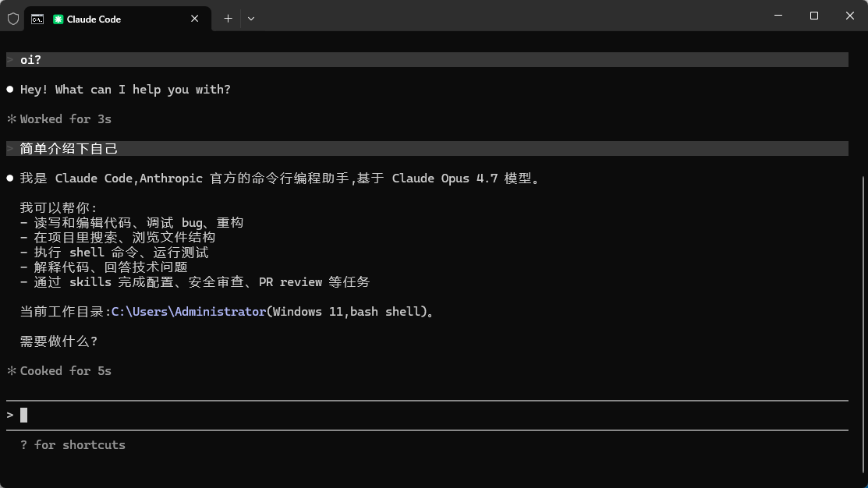Click the '我可以帮你:' line
This screenshot has height=488, width=868.
pos(58,207)
